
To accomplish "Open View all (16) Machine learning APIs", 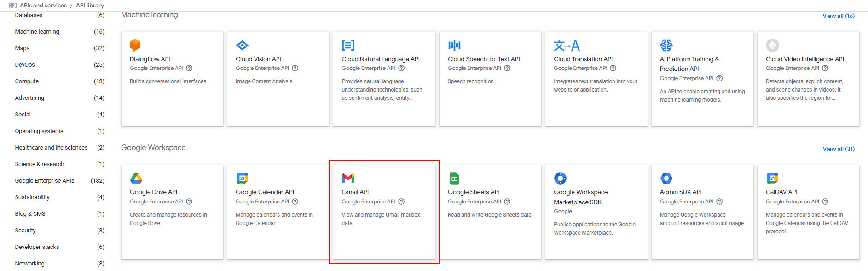I will [838, 16].
